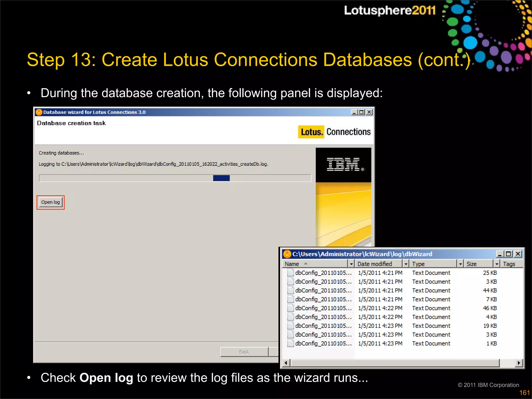The height and width of the screenshot is (399, 532).
Task: Open the Date modified column dropdown arrow
Action: click(x=406, y=264)
